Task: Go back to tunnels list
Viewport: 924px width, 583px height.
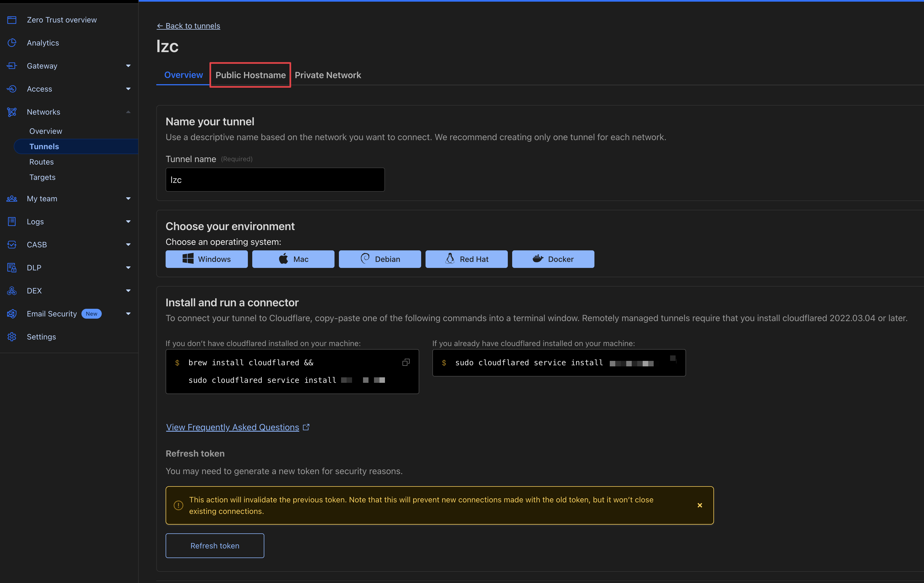Action: [188, 26]
